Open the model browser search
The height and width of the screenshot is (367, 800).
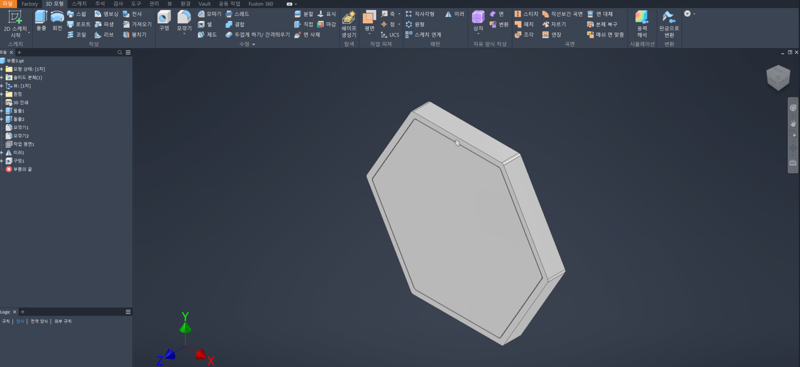point(120,52)
